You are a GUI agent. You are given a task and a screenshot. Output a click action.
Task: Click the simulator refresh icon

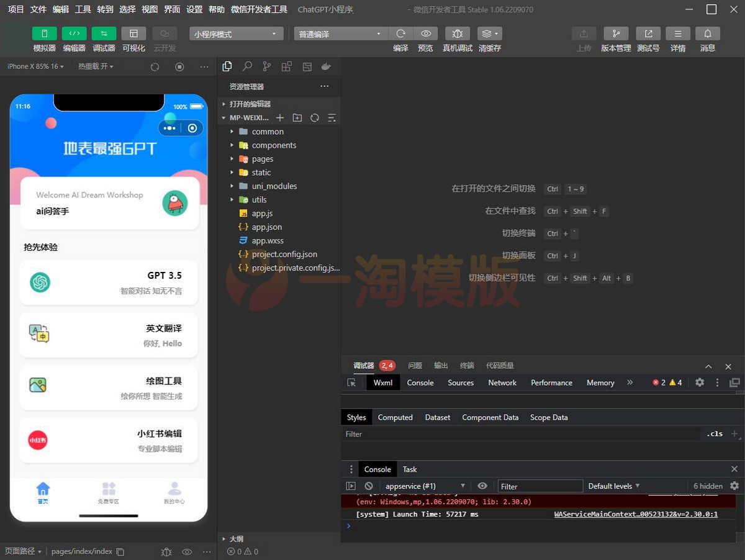[155, 67]
